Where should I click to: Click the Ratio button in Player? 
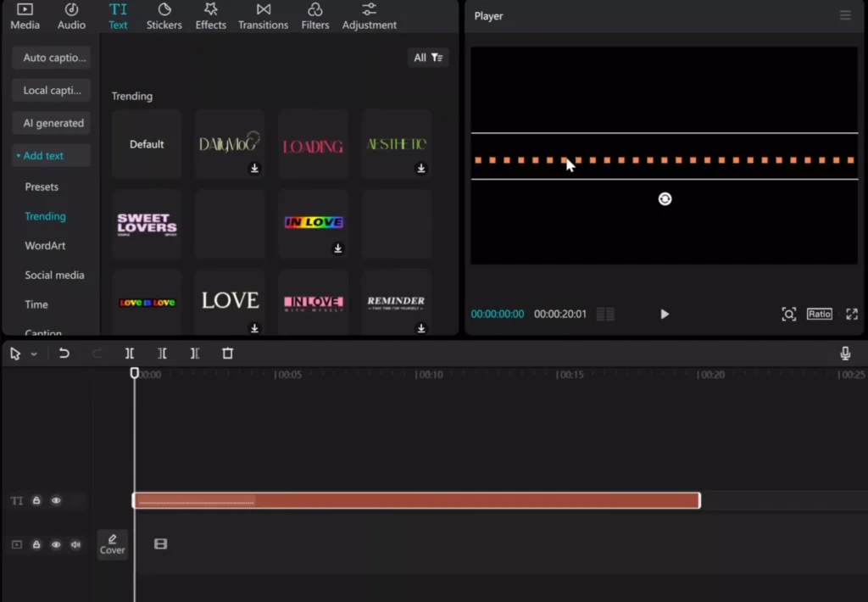(820, 314)
